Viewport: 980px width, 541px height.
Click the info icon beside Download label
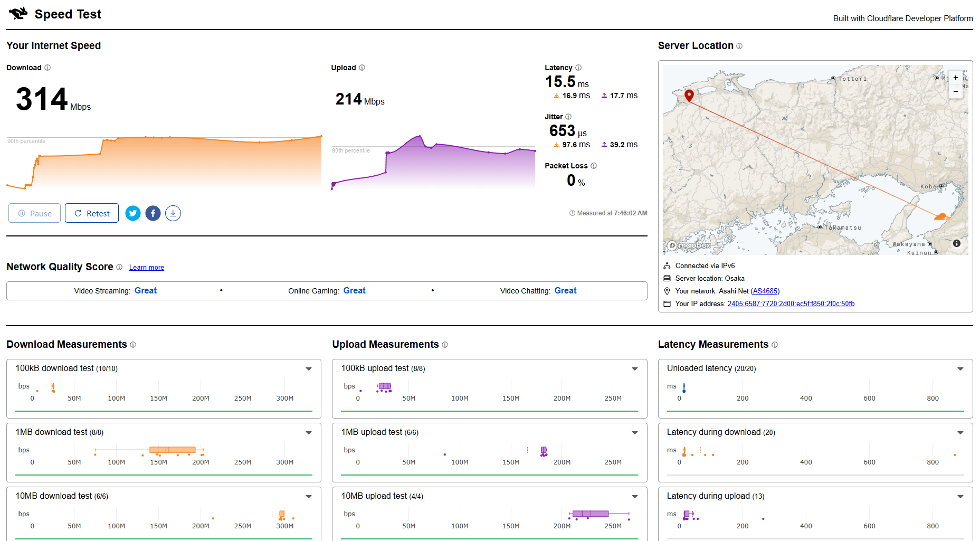point(47,68)
